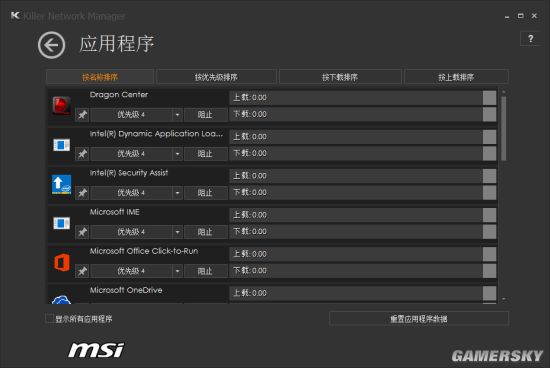Select the Microsoft IME name label

point(115,212)
